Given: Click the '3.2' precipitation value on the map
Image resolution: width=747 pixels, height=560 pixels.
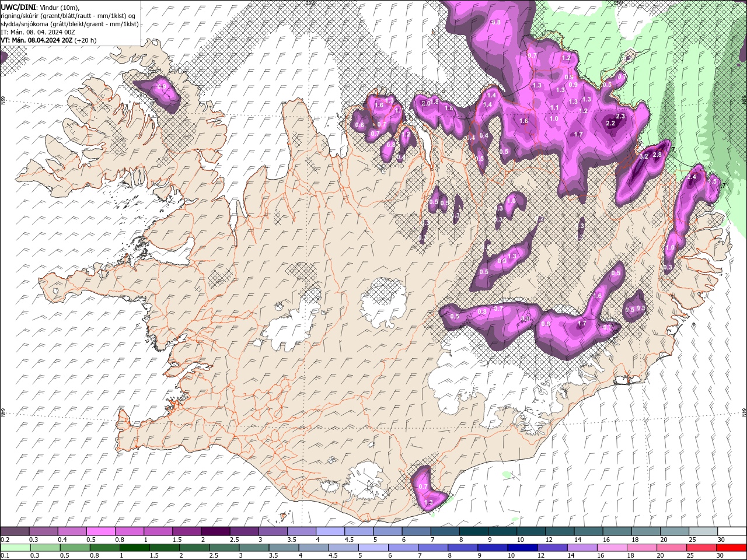Looking at the screenshot, I should pyautogui.click(x=644, y=157).
